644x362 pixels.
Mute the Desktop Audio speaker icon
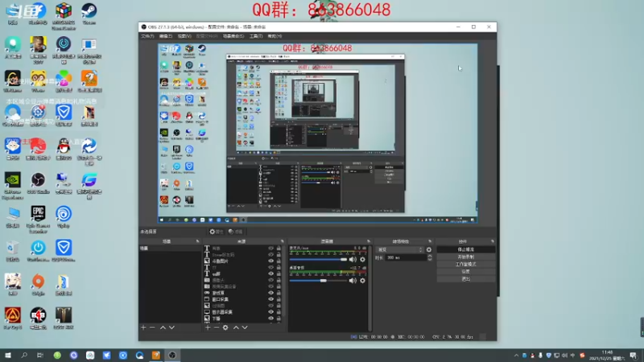click(353, 281)
